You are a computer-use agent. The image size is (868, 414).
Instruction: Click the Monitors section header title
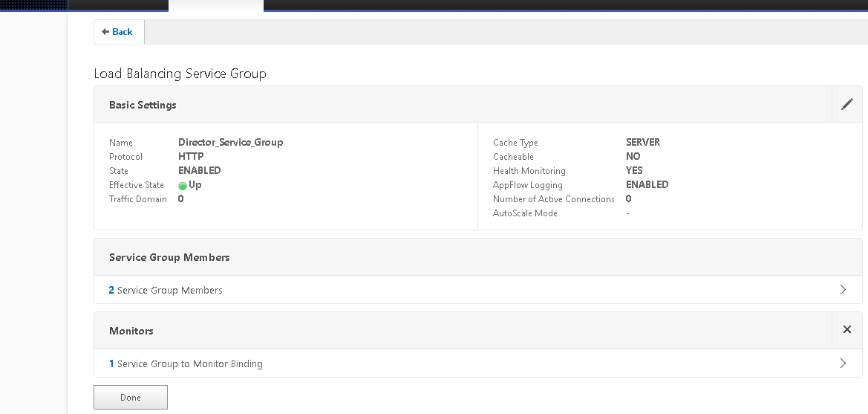click(x=131, y=331)
